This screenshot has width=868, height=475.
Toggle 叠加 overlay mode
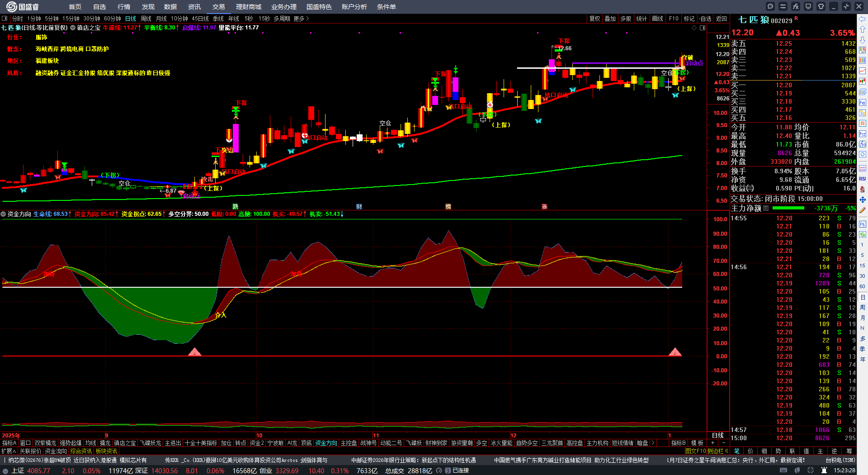pos(610,19)
